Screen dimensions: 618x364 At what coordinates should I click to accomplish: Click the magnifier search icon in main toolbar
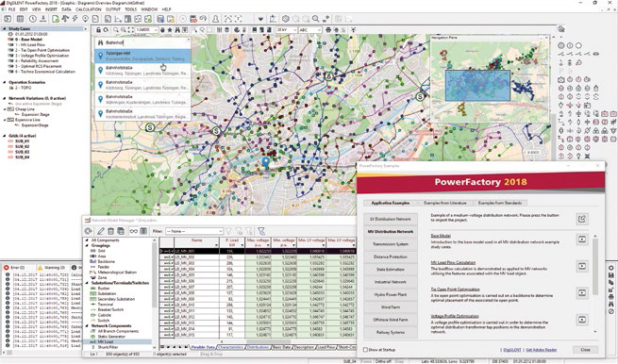(x=315, y=19)
